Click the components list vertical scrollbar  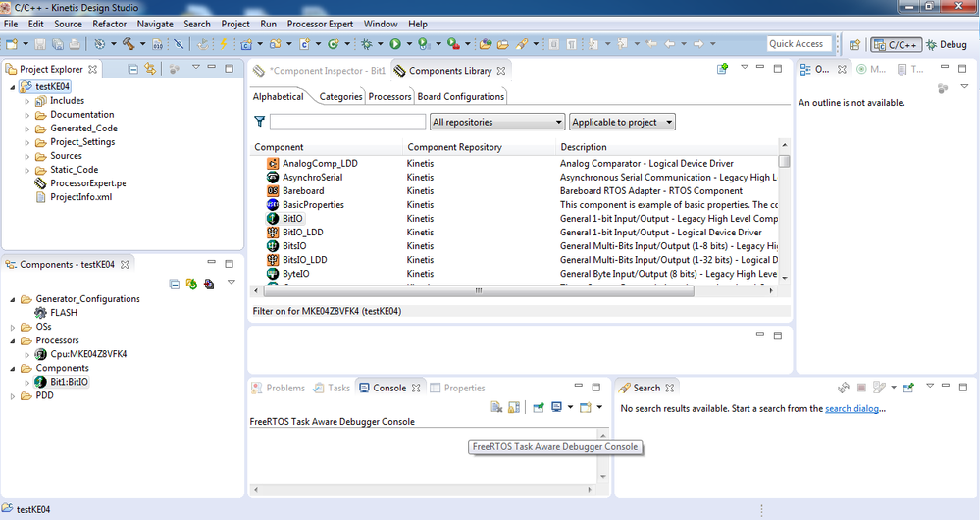pos(785,161)
